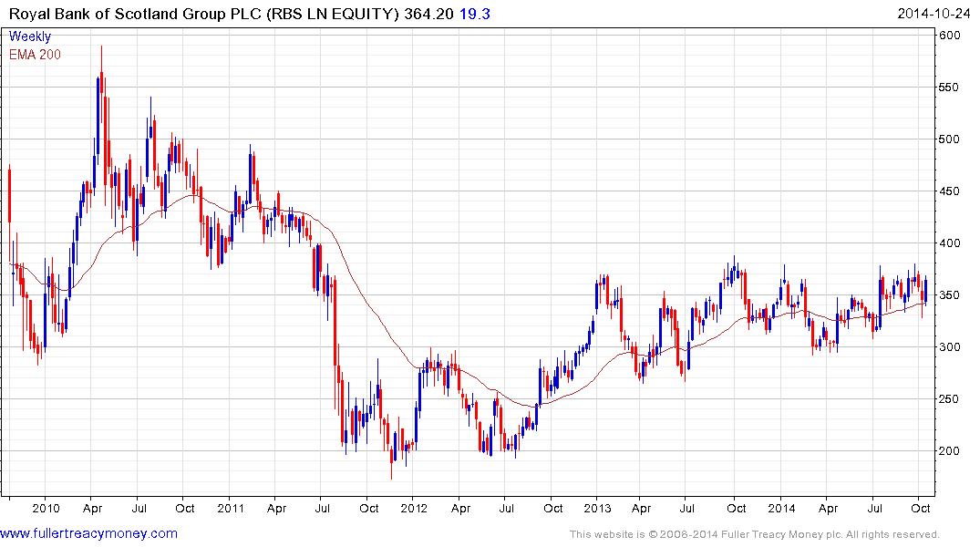The height and width of the screenshot is (547, 980).
Task: Click the 550 price axis label
Action: (950, 88)
